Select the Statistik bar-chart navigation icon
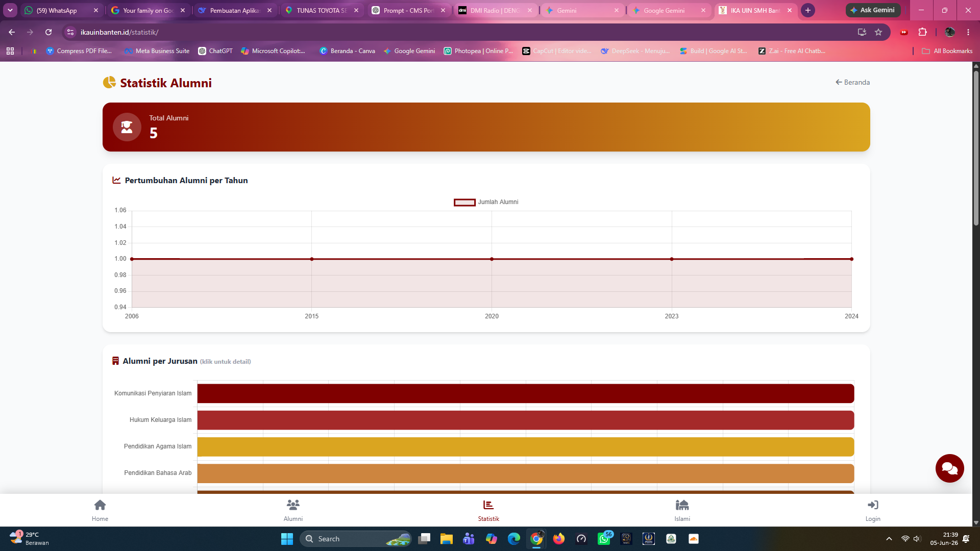 tap(488, 505)
